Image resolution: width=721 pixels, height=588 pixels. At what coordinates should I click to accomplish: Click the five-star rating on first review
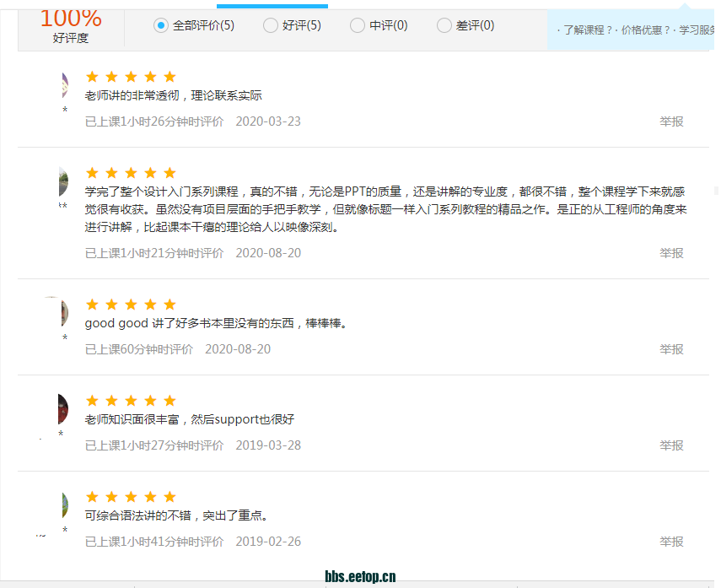131,77
